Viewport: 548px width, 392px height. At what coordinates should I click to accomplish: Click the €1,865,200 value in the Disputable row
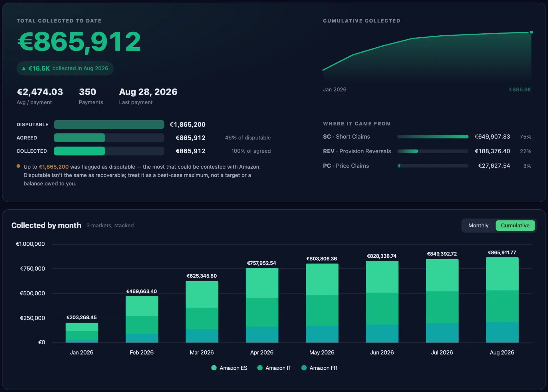(188, 124)
